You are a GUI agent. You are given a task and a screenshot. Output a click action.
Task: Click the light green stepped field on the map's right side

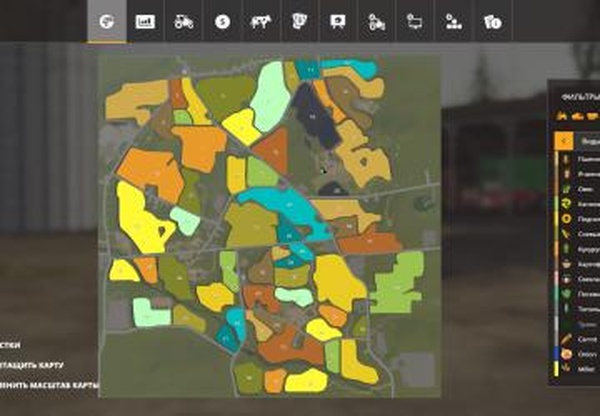[x=398, y=285]
